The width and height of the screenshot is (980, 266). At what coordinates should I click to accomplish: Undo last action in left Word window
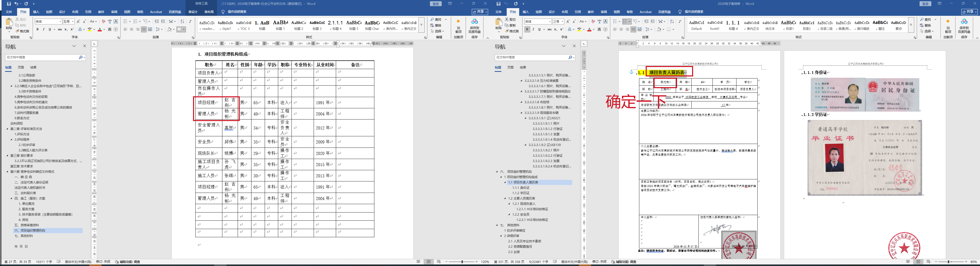pyautogui.click(x=16, y=4)
